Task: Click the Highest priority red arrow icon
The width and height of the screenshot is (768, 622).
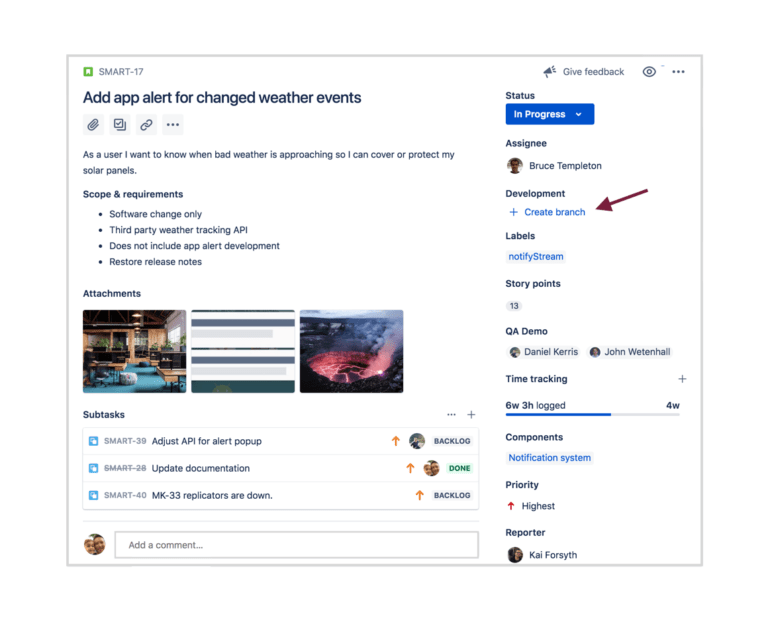Action: tap(511, 506)
